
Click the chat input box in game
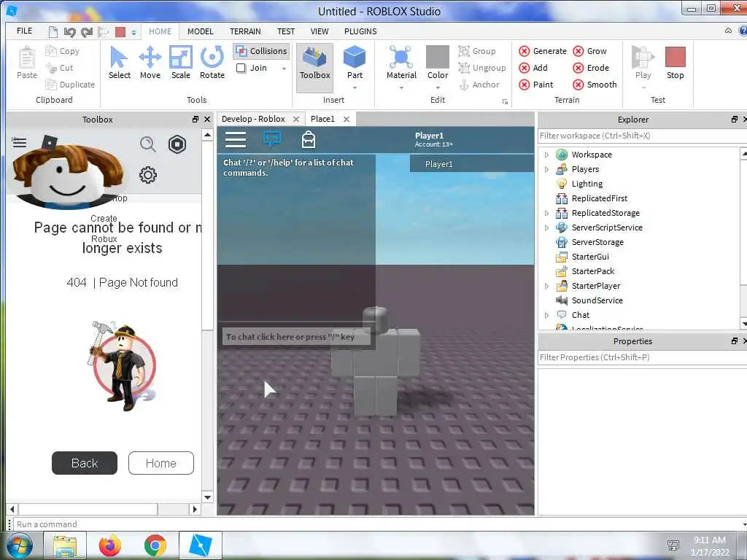[x=296, y=337]
